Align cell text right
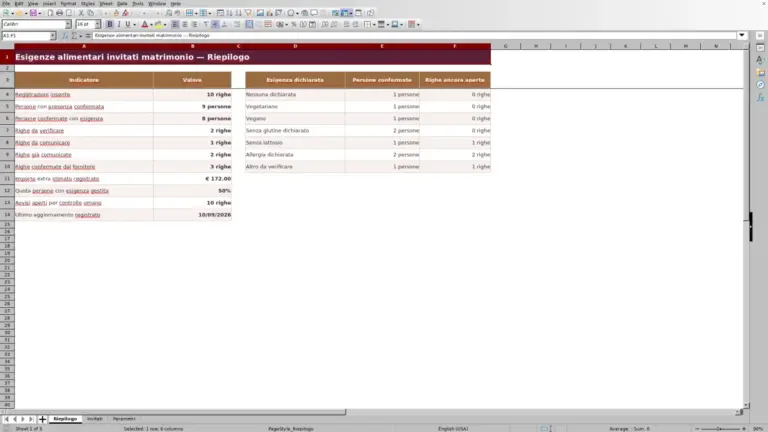This screenshot has height=432, width=768. [x=194, y=24]
